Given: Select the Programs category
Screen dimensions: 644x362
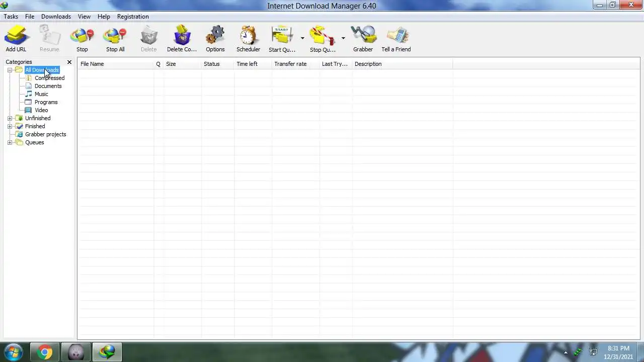Looking at the screenshot, I should 46,102.
